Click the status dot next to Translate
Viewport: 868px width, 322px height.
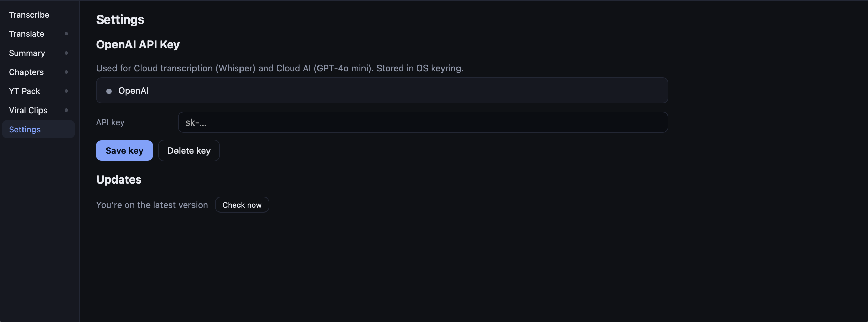coord(66,34)
